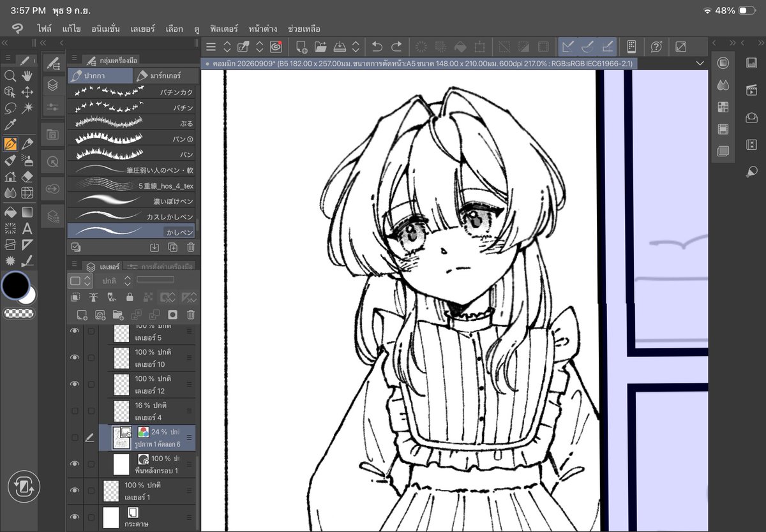Pick the Lasso selection tool
766x532 pixels.
point(10,108)
